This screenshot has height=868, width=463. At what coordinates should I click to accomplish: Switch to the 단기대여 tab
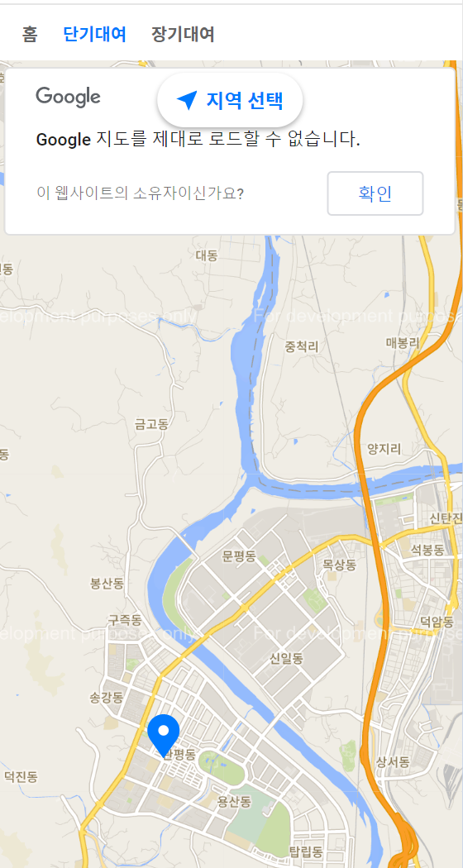click(x=95, y=35)
